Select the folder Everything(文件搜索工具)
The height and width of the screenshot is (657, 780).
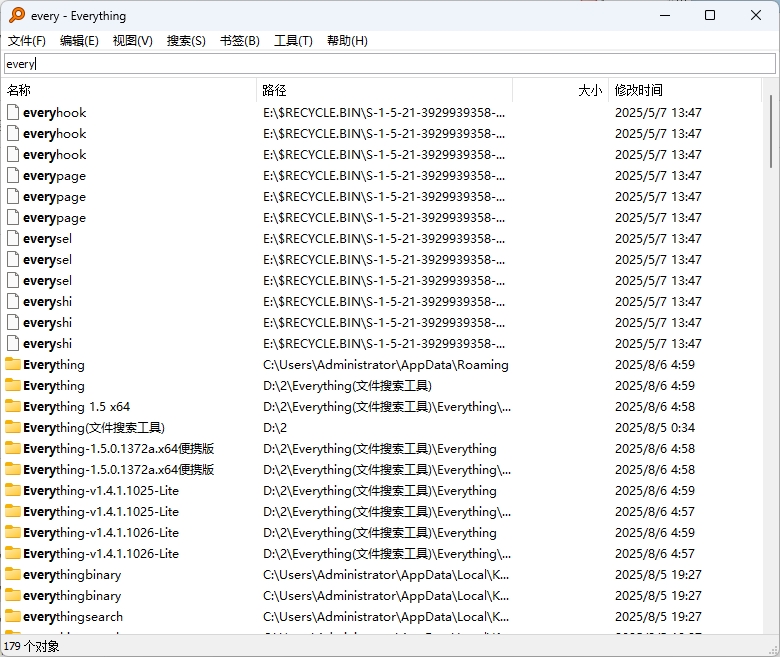click(x=94, y=428)
